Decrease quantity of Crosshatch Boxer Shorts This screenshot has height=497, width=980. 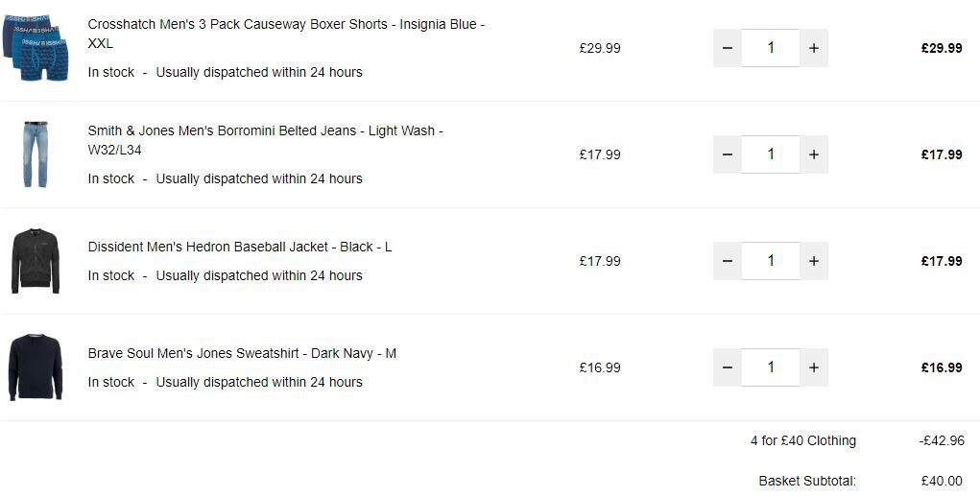tap(727, 48)
